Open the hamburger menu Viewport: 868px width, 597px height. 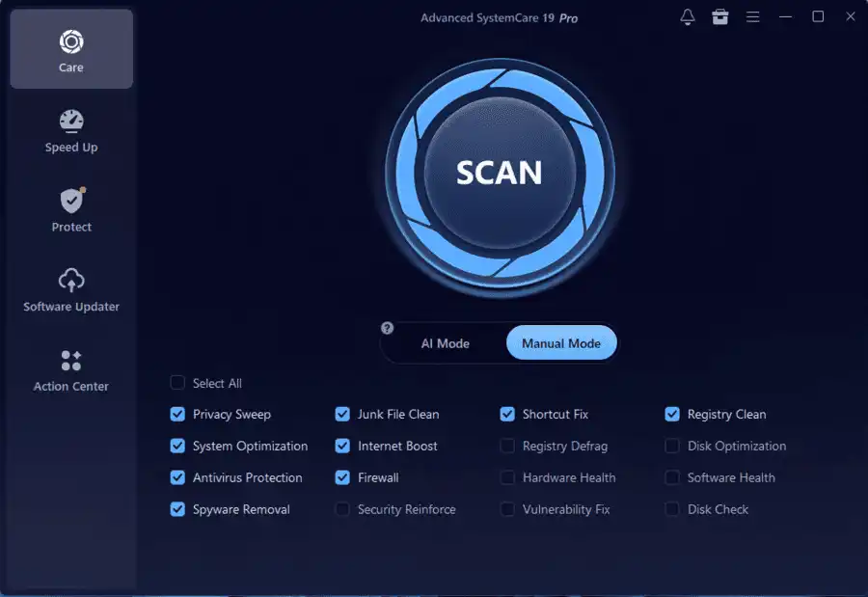(752, 16)
